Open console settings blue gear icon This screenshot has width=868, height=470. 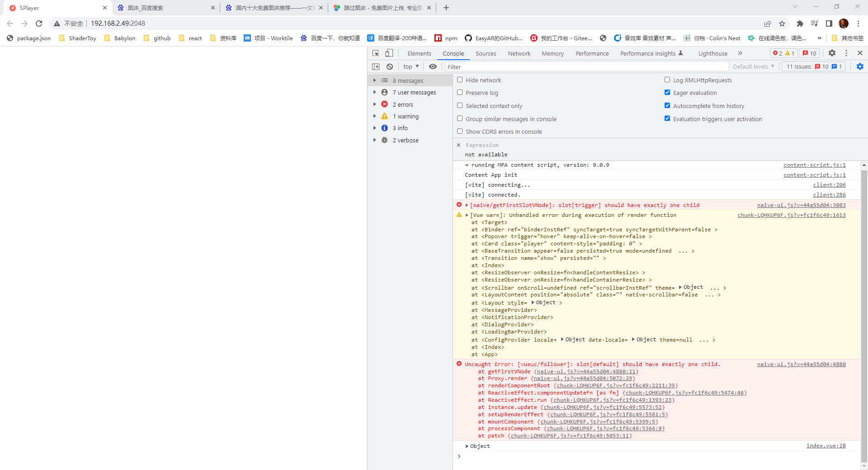point(860,67)
